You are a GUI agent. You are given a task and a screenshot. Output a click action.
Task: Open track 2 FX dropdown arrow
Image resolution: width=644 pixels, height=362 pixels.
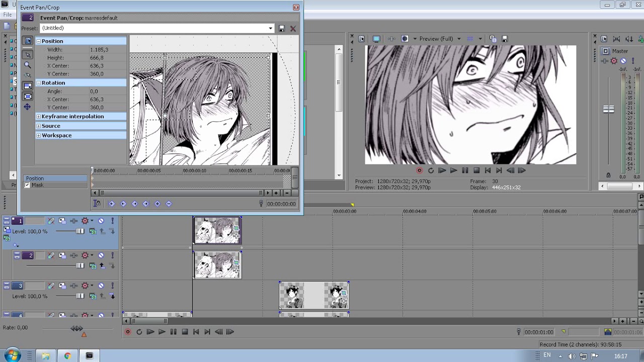[92, 255]
